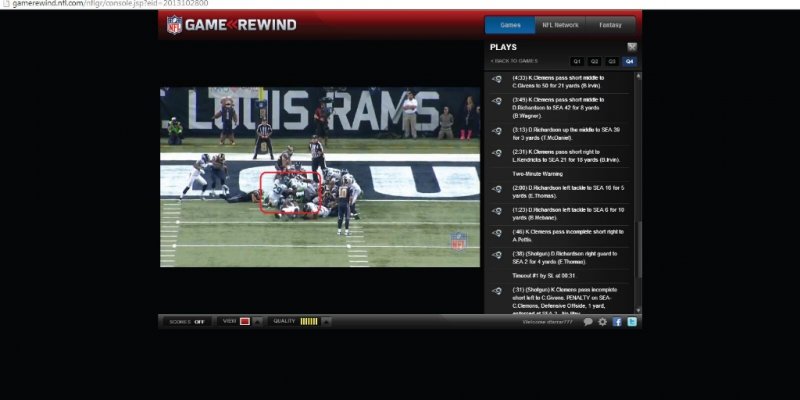The height and width of the screenshot is (400, 800).
Task: Open the Games tab
Action: pyautogui.click(x=510, y=25)
